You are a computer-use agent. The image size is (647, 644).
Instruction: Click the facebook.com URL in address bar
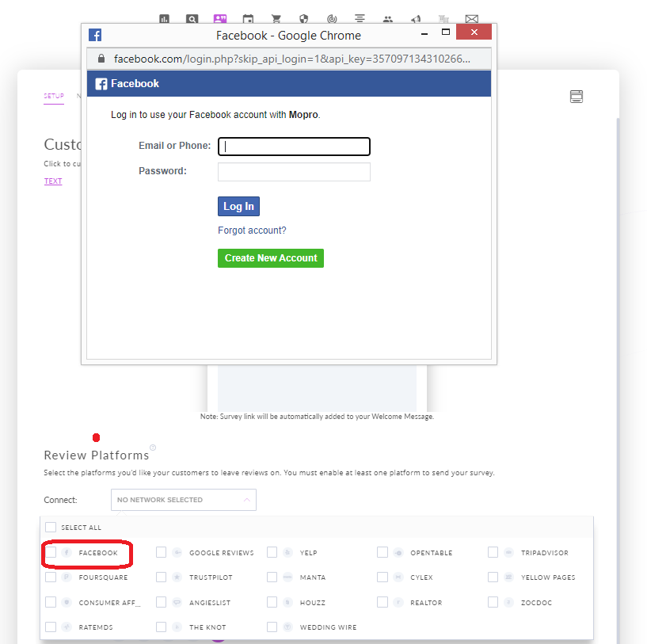(291, 59)
